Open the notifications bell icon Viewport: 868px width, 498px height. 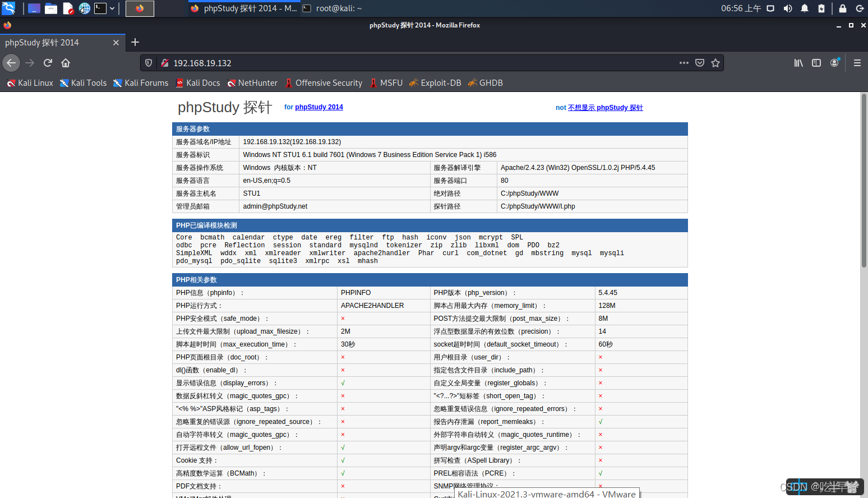[805, 8]
